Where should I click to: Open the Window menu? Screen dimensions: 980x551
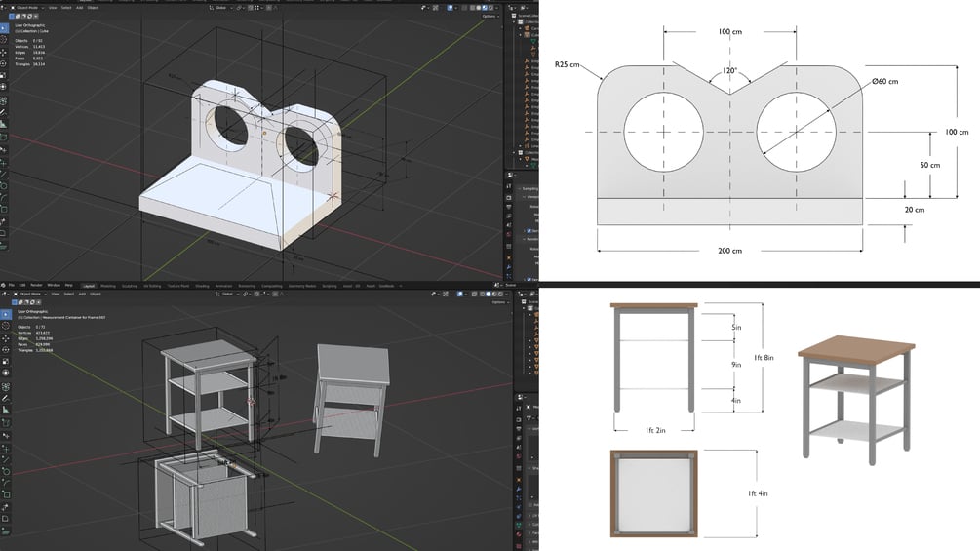54,285
